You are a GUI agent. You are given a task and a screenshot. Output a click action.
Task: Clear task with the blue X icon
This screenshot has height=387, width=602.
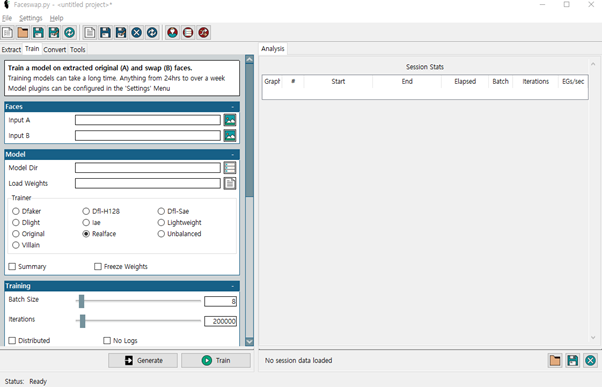tap(136, 33)
